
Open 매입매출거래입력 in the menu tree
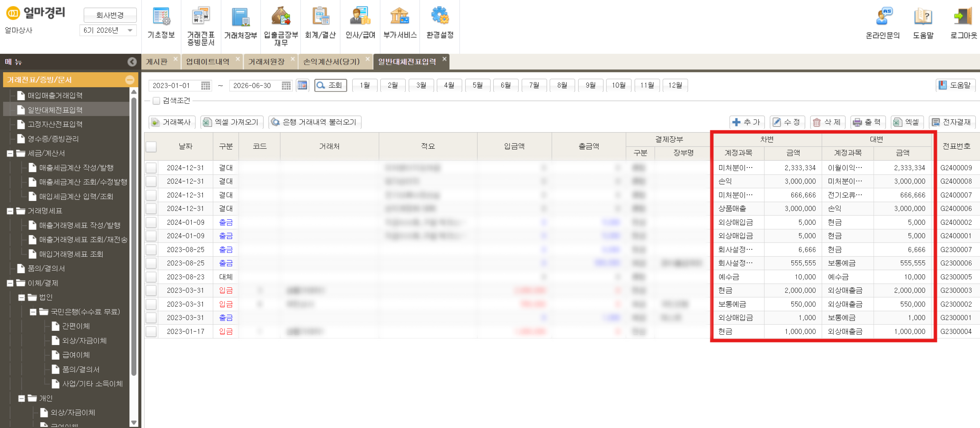click(x=55, y=95)
